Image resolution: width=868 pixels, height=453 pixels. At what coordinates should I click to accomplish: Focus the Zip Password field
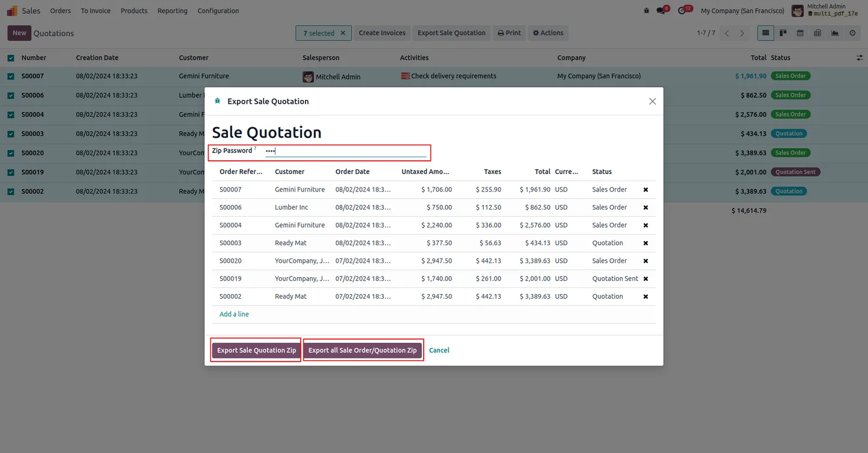[x=345, y=151]
